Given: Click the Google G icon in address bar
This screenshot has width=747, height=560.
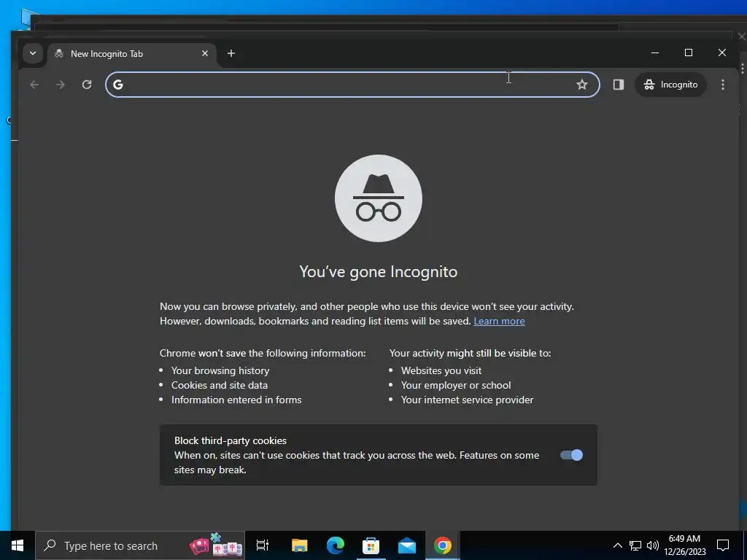Looking at the screenshot, I should click(x=118, y=85).
